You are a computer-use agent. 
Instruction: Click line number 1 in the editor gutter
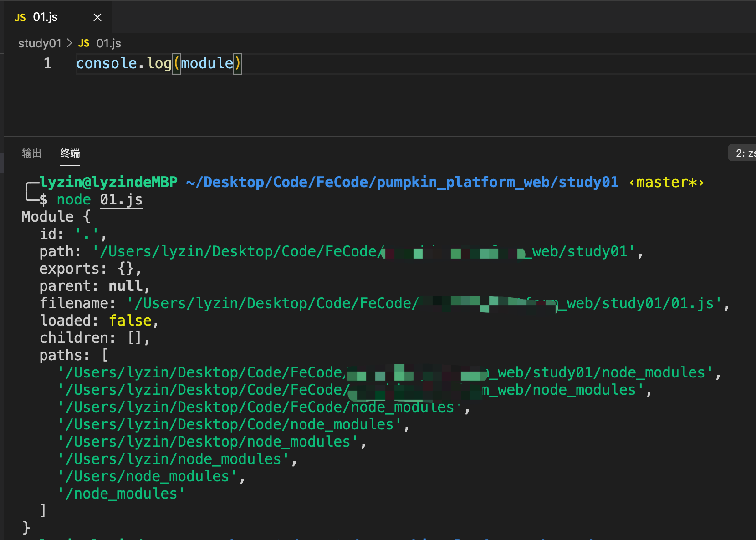coord(47,63)
